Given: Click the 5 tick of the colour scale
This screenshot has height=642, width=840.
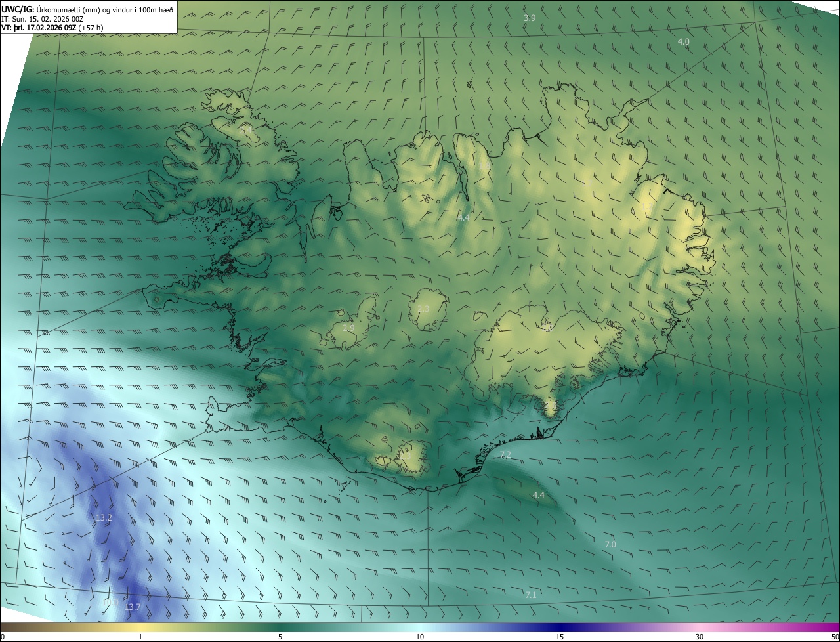Looking at the screenshot, I should tap(280, 637).
